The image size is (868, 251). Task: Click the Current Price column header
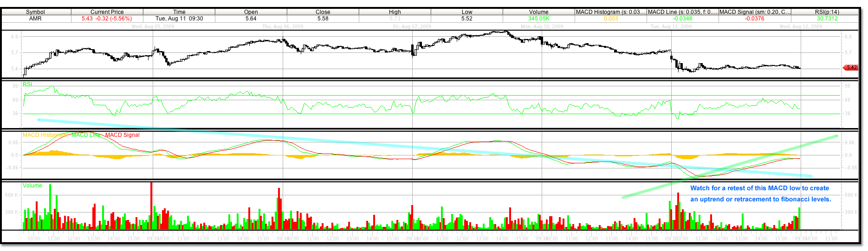[x=107, y=12]
